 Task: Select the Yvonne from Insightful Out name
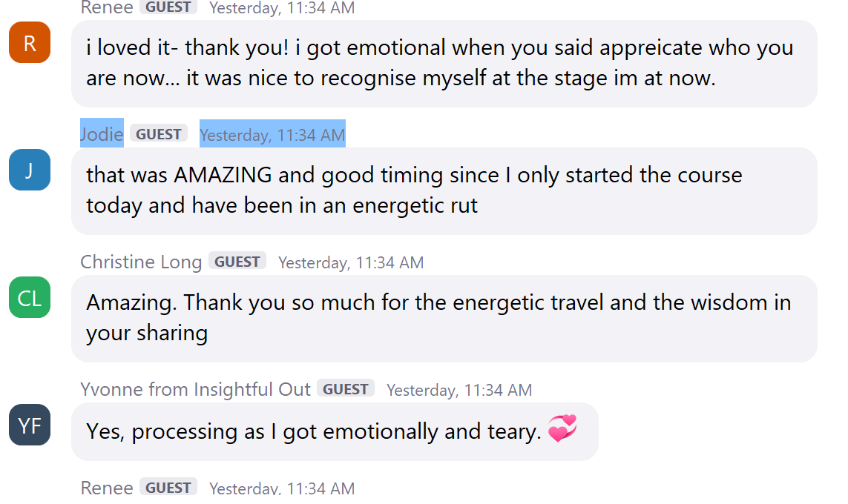tap(195, 389)
